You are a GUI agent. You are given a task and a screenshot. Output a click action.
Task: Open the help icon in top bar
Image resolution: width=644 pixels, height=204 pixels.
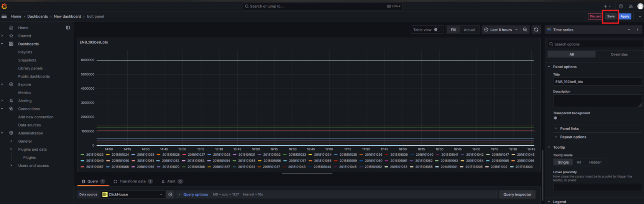621,6
